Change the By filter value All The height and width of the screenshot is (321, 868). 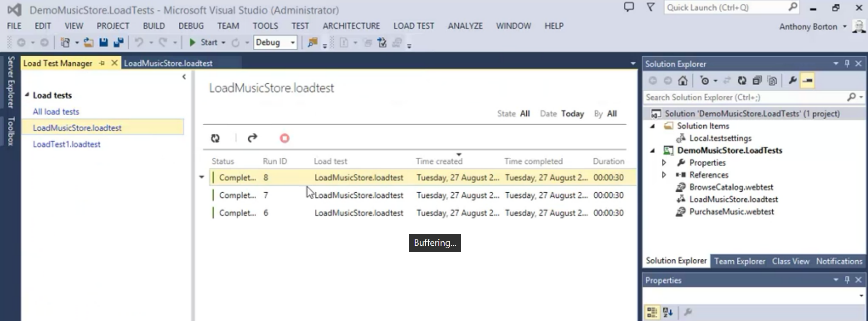612,114
